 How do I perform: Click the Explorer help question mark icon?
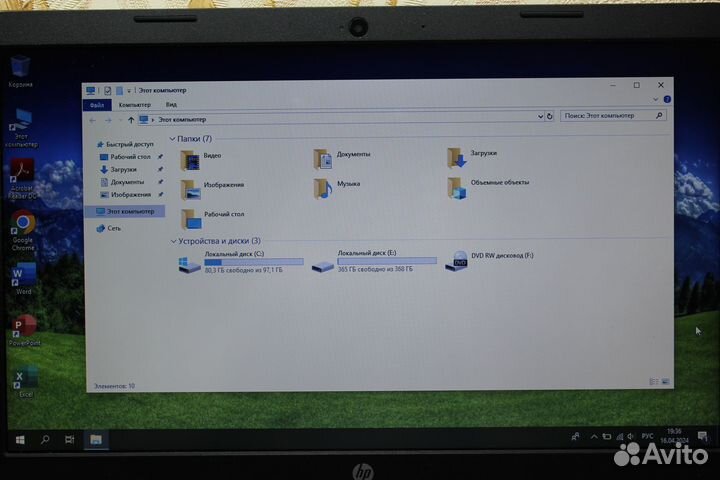[667, 99]
